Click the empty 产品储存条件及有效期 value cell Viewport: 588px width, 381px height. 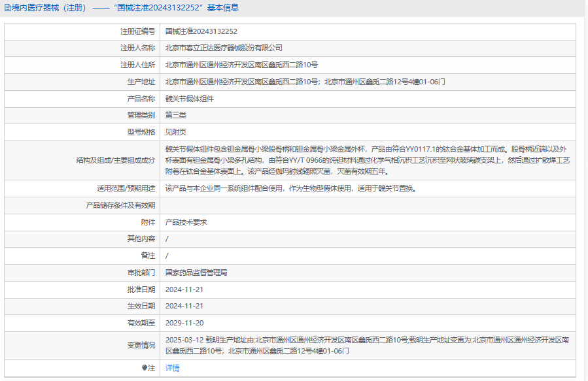366,205
